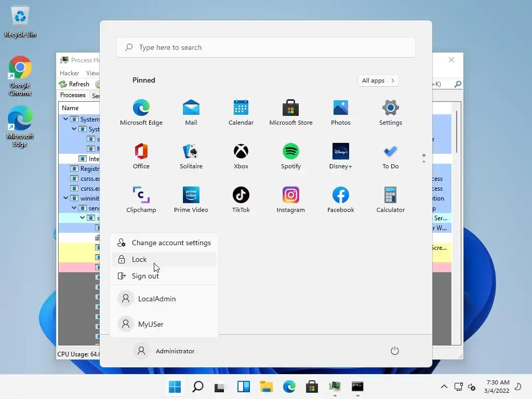The height and width of the screenshot is (399, 532).
Task: Open Prime Video app
Action: (x=191, y=199)
